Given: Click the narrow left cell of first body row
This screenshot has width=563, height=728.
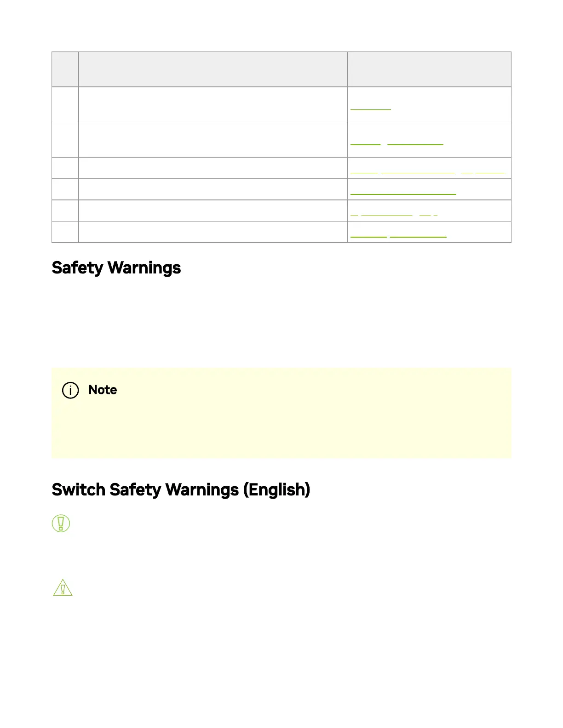Looking at the screenshot, I should [x=65, y=104].
